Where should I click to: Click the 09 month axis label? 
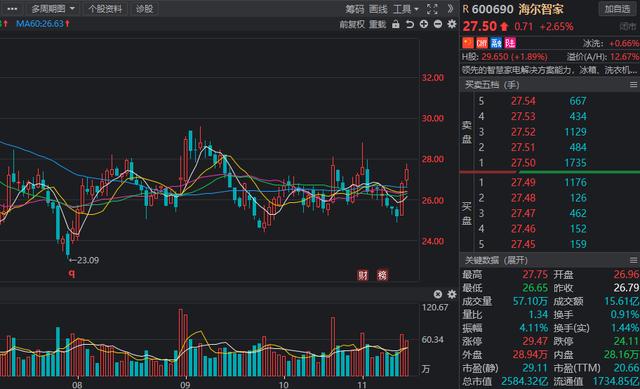[185, 385]
